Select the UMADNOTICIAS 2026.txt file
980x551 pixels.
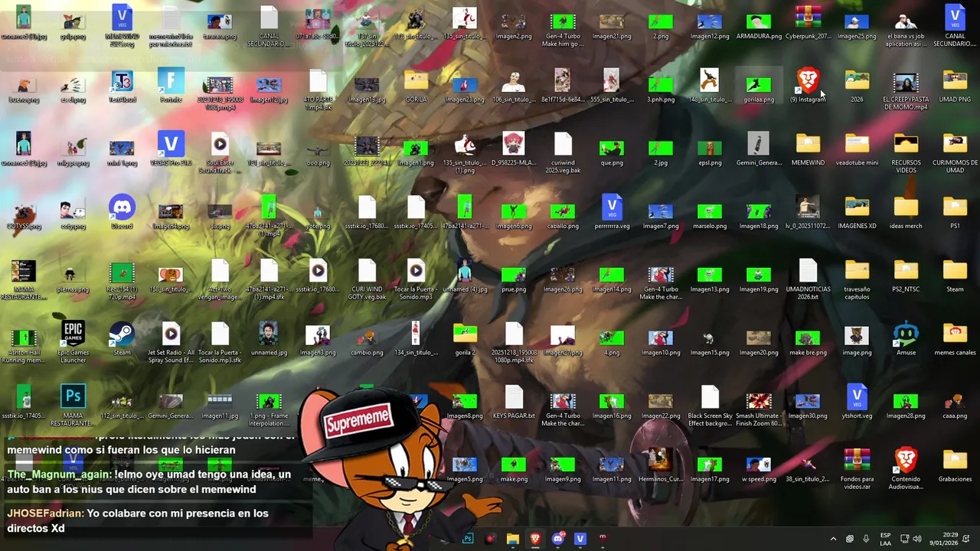(x=808, y=279)
